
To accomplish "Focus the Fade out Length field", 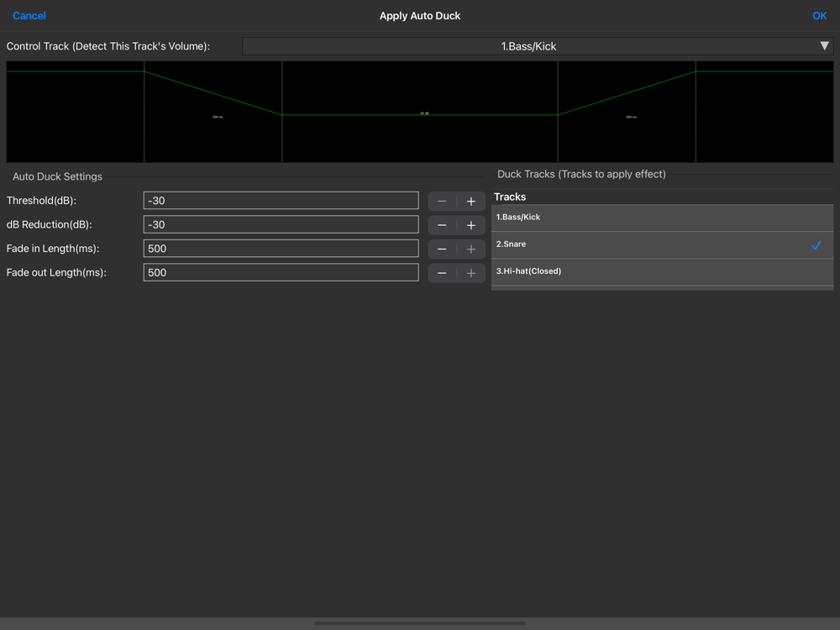I will (281, 273).
